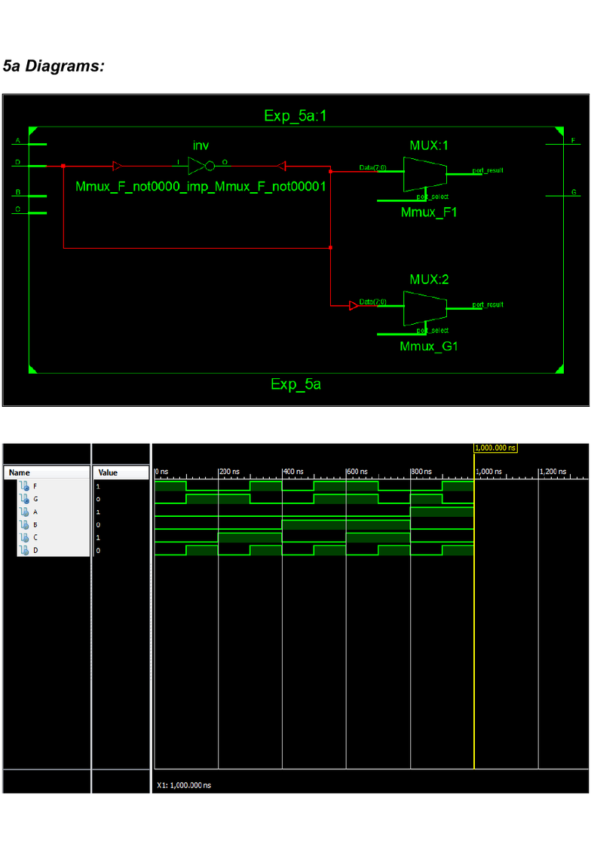Click the Data(7:0) pin of MUX:2

[373, 301]
